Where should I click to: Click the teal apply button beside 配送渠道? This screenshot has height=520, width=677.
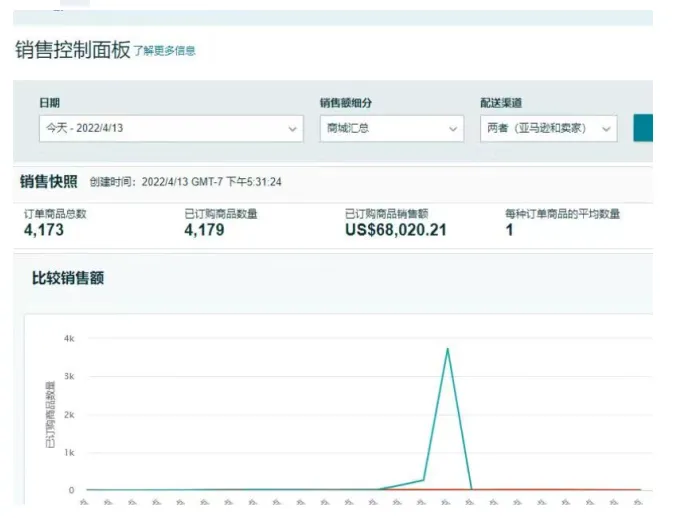(643, 128)
